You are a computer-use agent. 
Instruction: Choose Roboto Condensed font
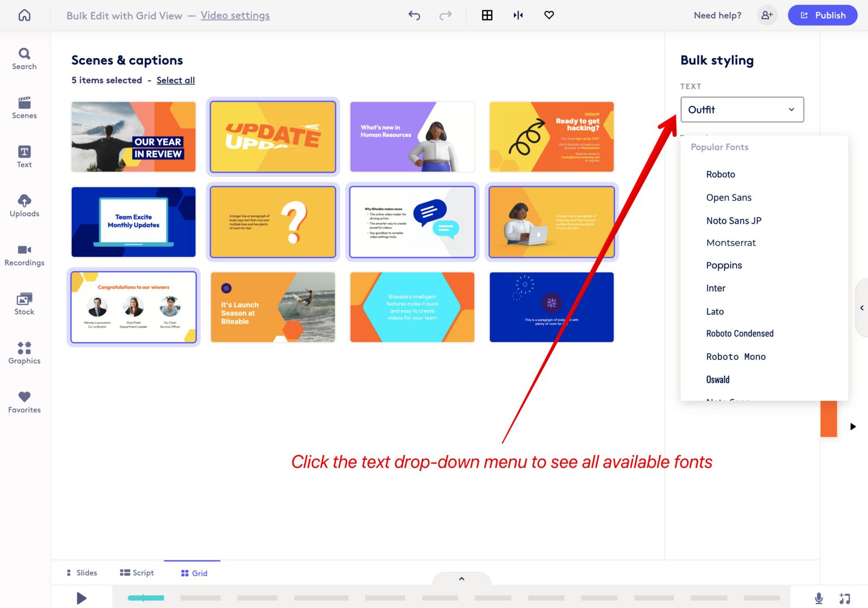pos(739,334)
